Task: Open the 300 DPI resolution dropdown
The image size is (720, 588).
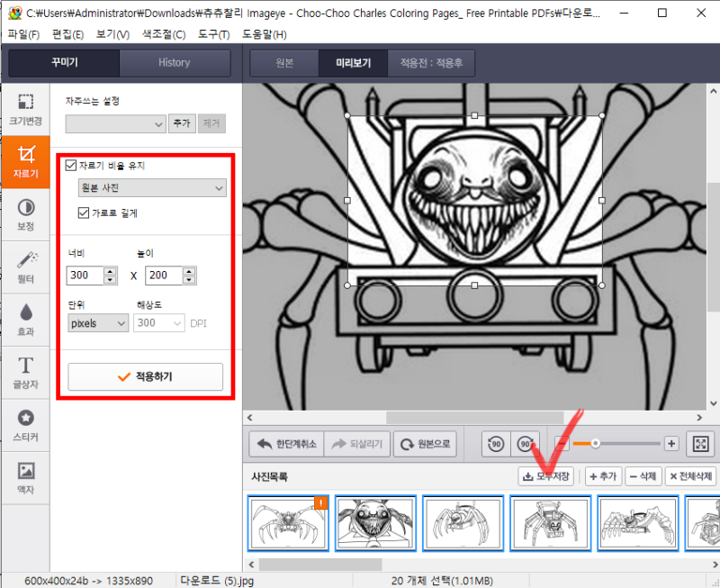Action: click(x=159, y=323)
